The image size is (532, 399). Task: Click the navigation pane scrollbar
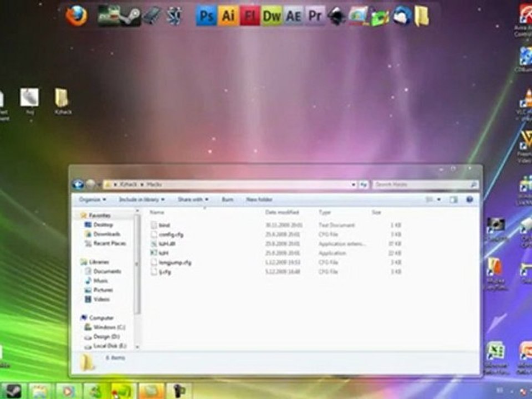(x=137, y=265)
